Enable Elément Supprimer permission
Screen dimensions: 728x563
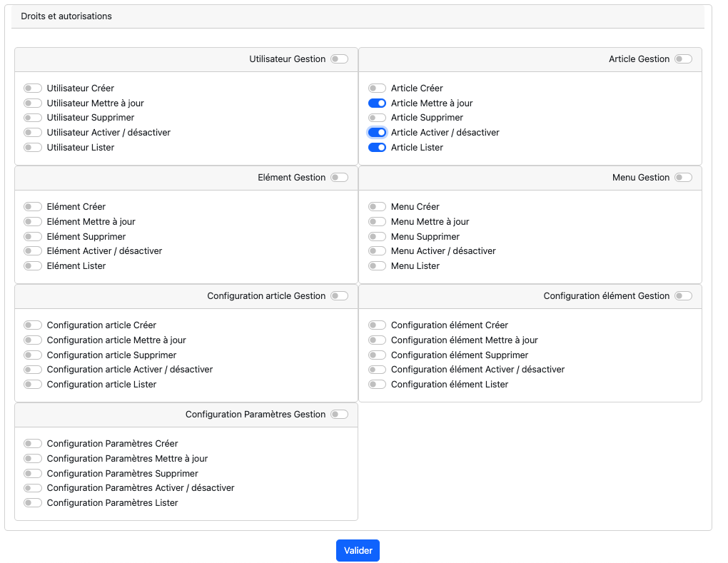click(x=33, y=237)
